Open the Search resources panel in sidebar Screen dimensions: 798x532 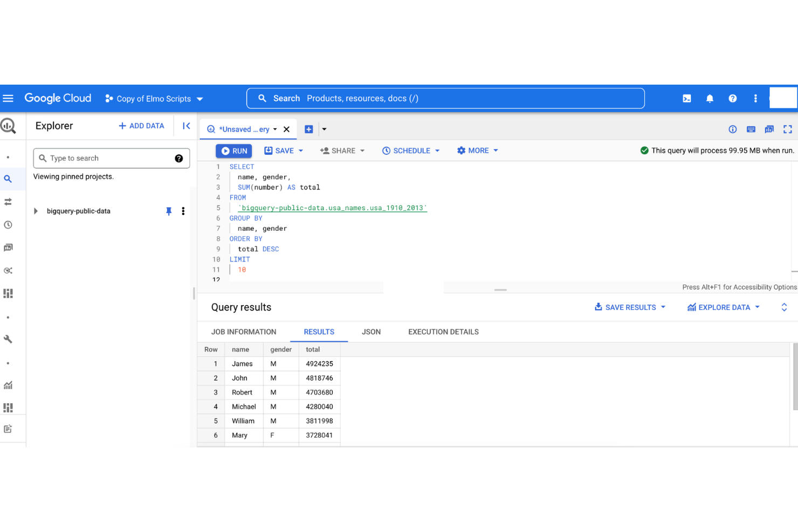[8, 179]
